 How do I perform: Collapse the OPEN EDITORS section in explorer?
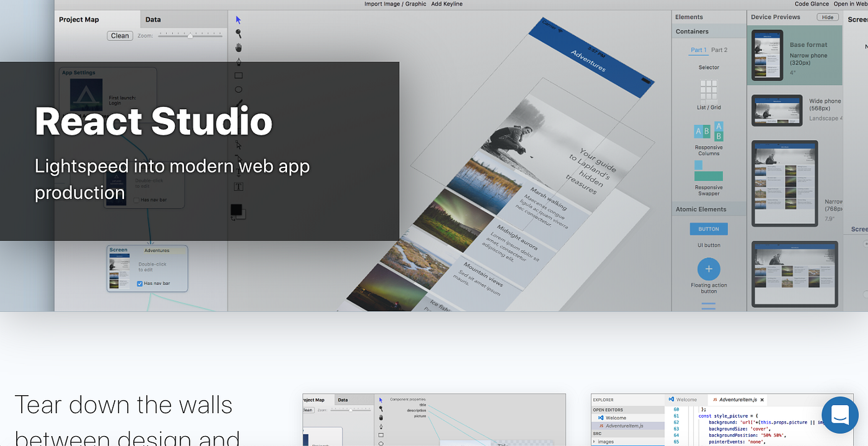[x=627, y=409]
